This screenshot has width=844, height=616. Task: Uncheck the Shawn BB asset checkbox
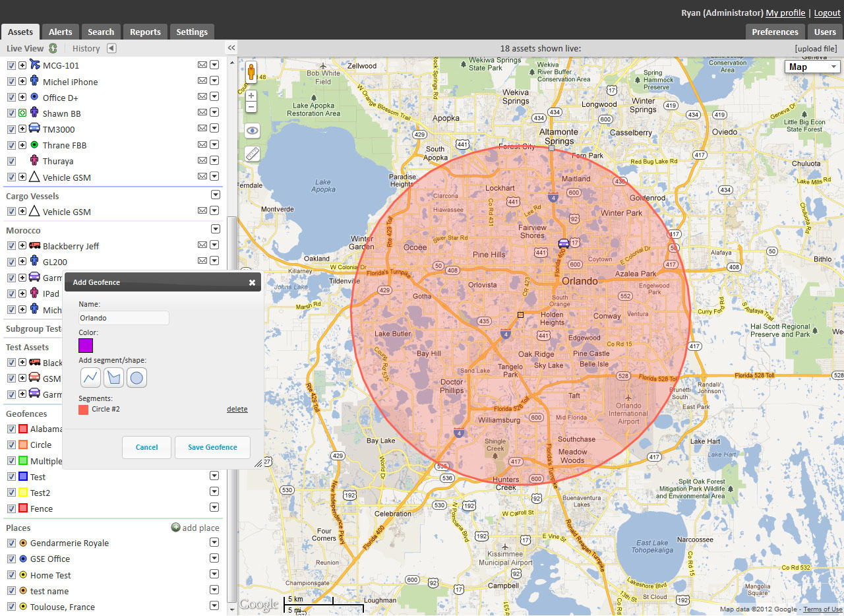tap(11, 113)
